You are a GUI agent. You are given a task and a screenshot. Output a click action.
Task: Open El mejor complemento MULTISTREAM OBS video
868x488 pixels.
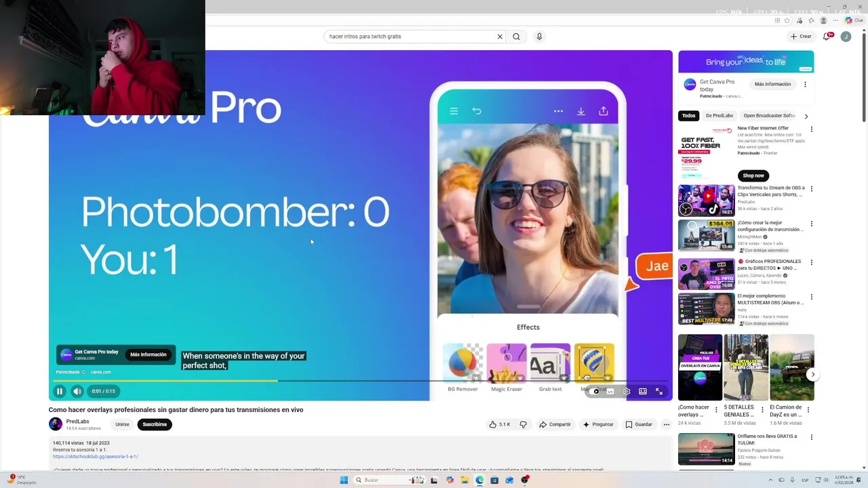706,308
